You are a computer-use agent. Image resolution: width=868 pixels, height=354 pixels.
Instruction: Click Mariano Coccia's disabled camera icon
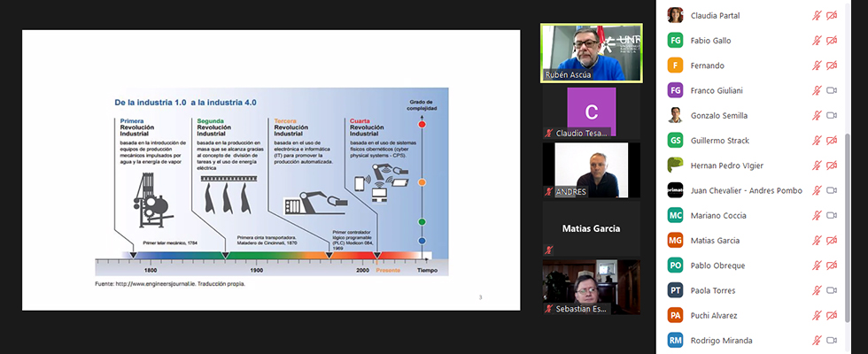pos(832,215)
